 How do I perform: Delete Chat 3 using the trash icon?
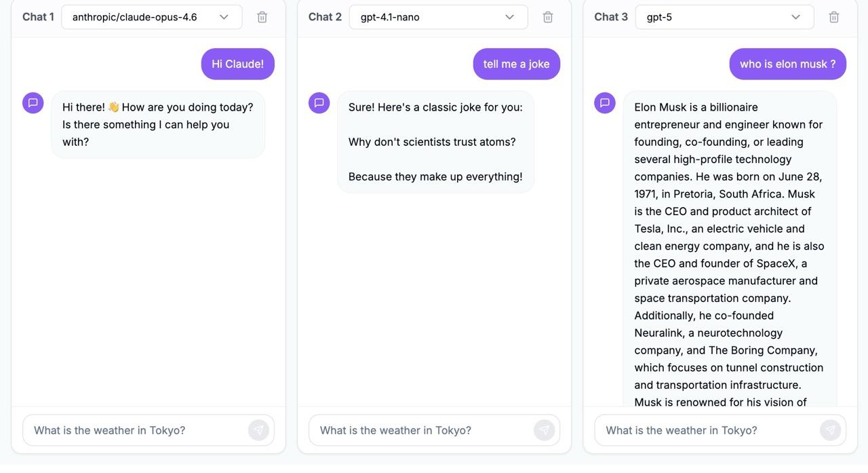point(834,16)
